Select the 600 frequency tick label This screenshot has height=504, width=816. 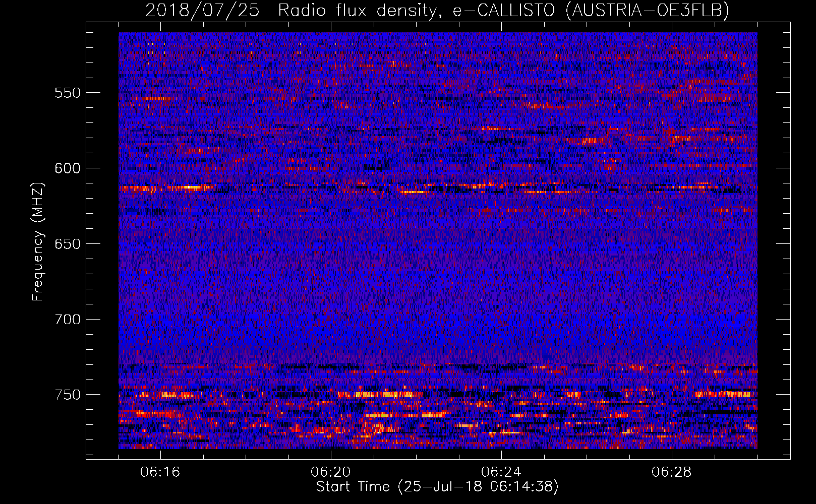(67, 168)
